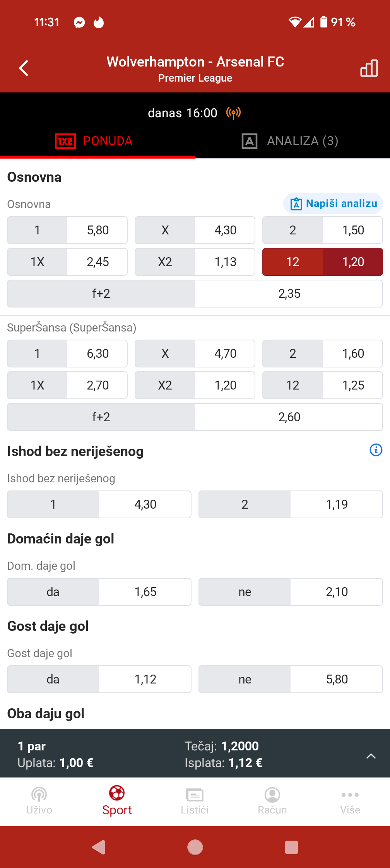Open the Uživo live section
390x868 pixels.
point(39,800)
